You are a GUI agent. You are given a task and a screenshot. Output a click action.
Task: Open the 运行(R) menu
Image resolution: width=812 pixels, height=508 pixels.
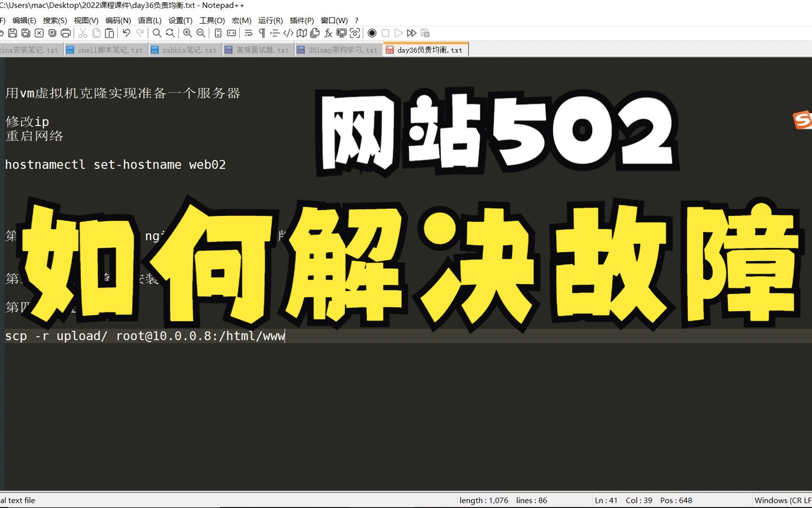[271, 20]
